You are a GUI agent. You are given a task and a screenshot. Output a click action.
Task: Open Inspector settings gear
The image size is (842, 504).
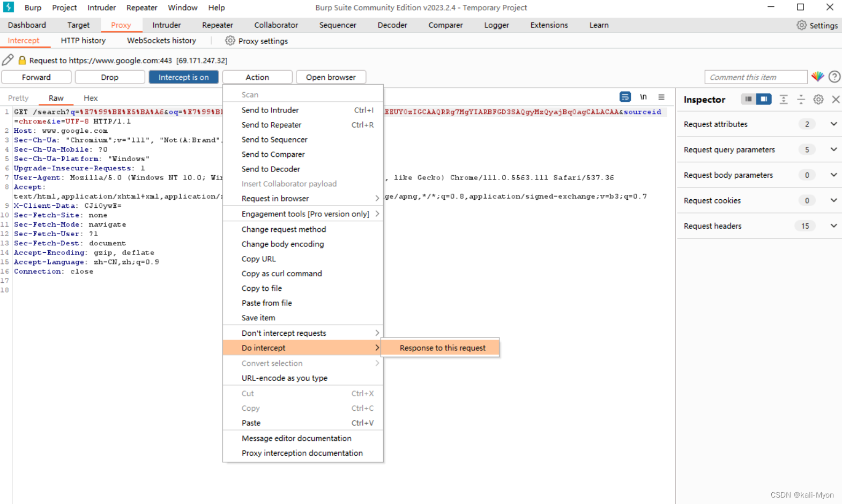tap(818, 99)
